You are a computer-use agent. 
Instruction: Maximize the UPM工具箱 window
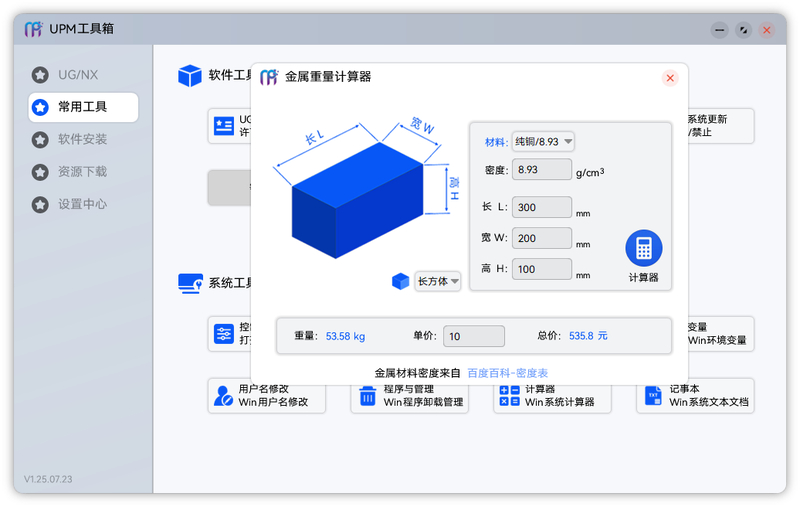point(743,30)
